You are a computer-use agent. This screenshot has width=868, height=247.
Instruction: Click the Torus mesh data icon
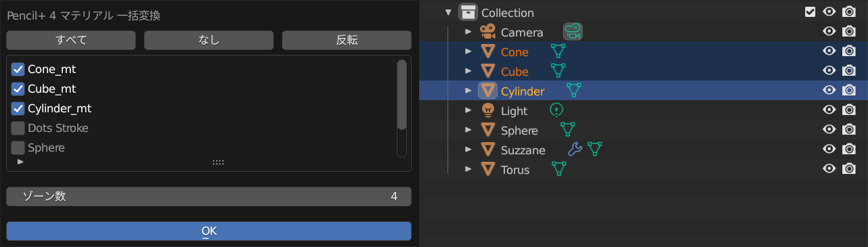pos(558,169)
